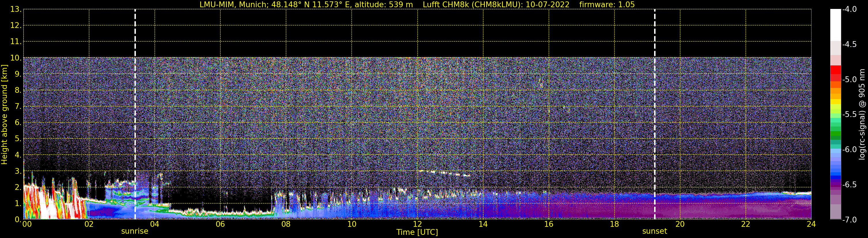The height and width of the screenshot is (238, 868).
Task: Click the 'Lufft CHM8k (CHM8kLMU): 10-07-2022' title text
Action: coord(496,5)
